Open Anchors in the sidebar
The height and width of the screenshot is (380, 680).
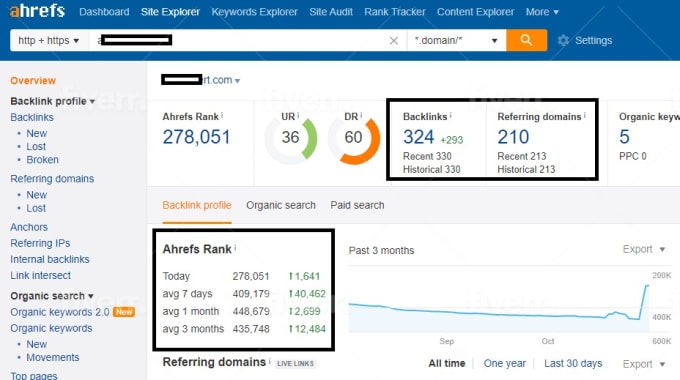click(x=29, y=227)
